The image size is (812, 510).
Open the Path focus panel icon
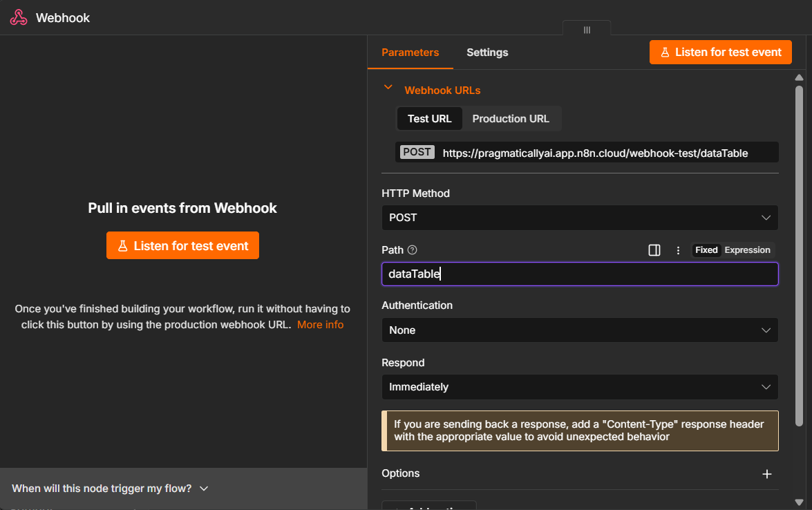coord(654,250)
